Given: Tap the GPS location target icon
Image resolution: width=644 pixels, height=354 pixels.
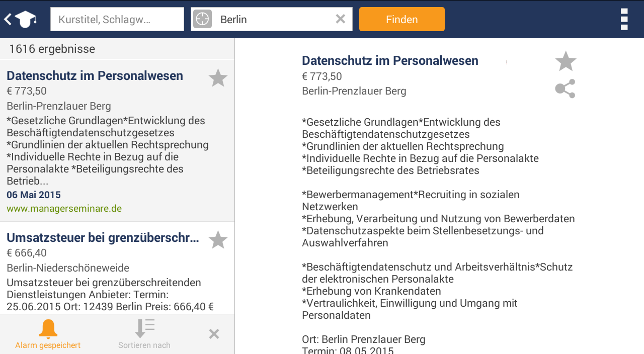Looking at the screenshot, I should [x=202, y=19].
